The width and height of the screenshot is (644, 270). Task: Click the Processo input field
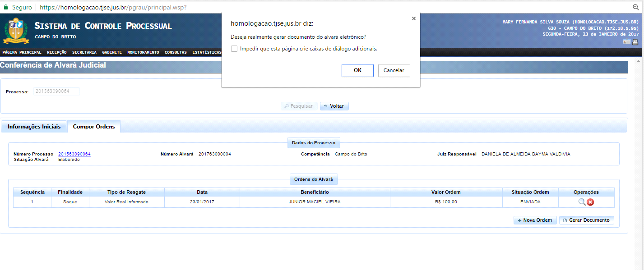click(x=56, y=92)
